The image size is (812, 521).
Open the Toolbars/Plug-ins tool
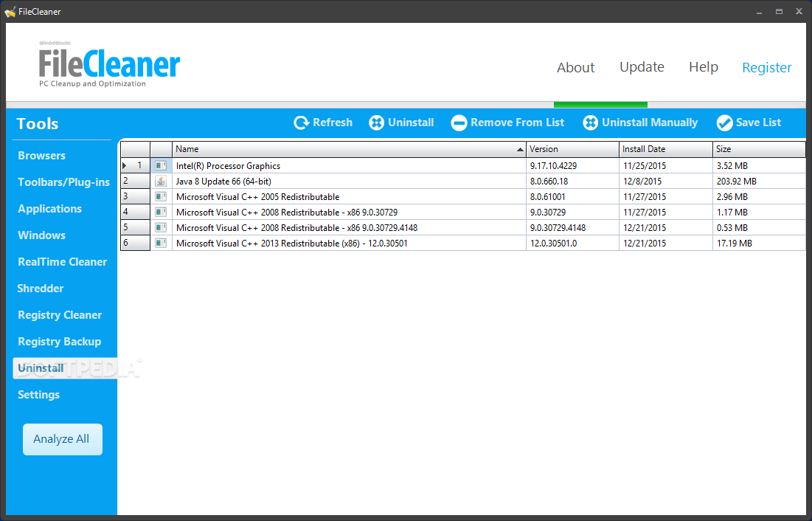click(x=63, y=182)
